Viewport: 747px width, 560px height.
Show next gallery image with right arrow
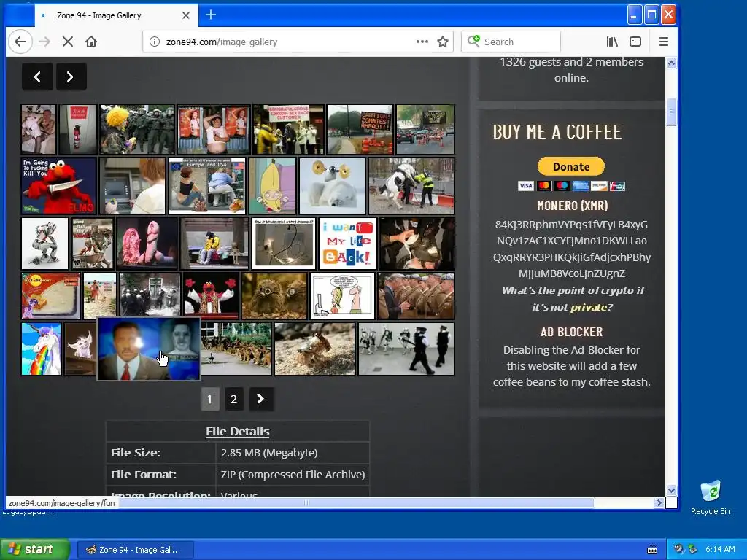tap(71, 77)
